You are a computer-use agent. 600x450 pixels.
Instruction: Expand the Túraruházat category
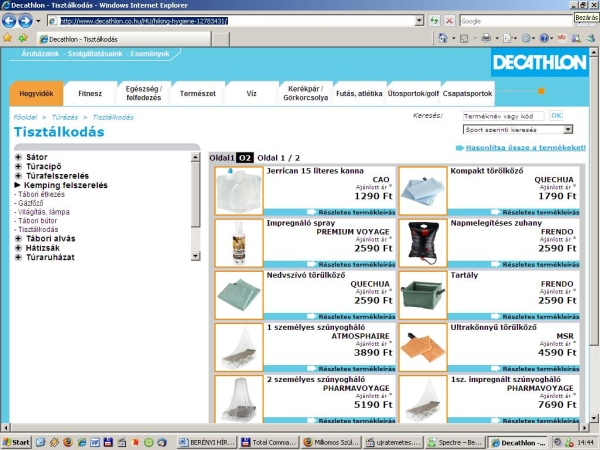pos(18,257)
